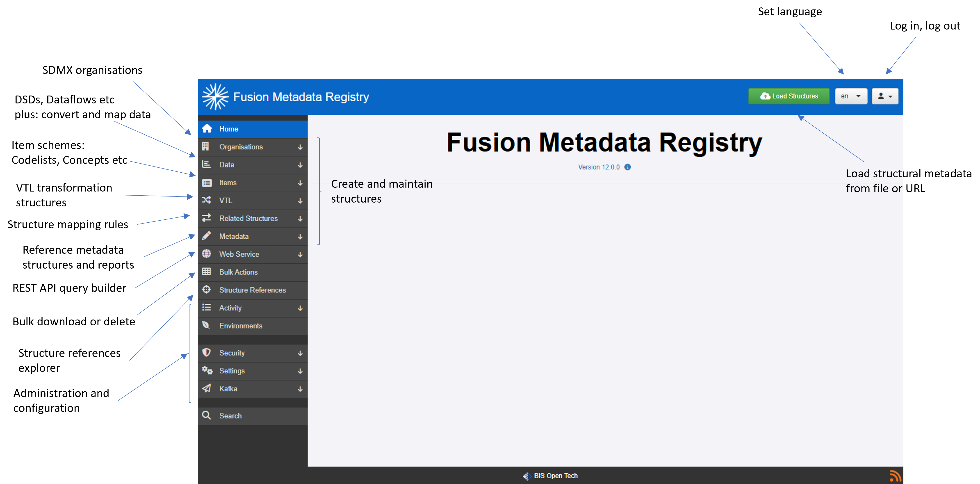
Task: Select the Organisations menu label
Action: point(241,147)
